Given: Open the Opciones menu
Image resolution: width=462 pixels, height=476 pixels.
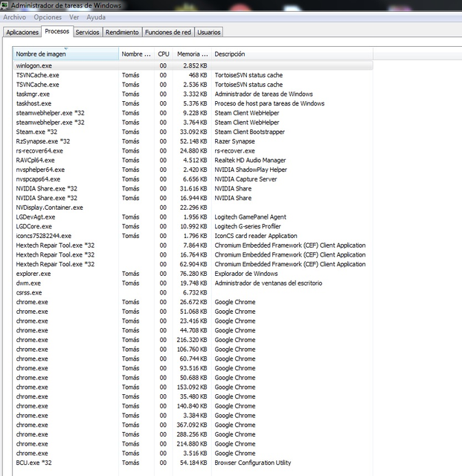Looking at the screenshot, I should tap(48, 17).
